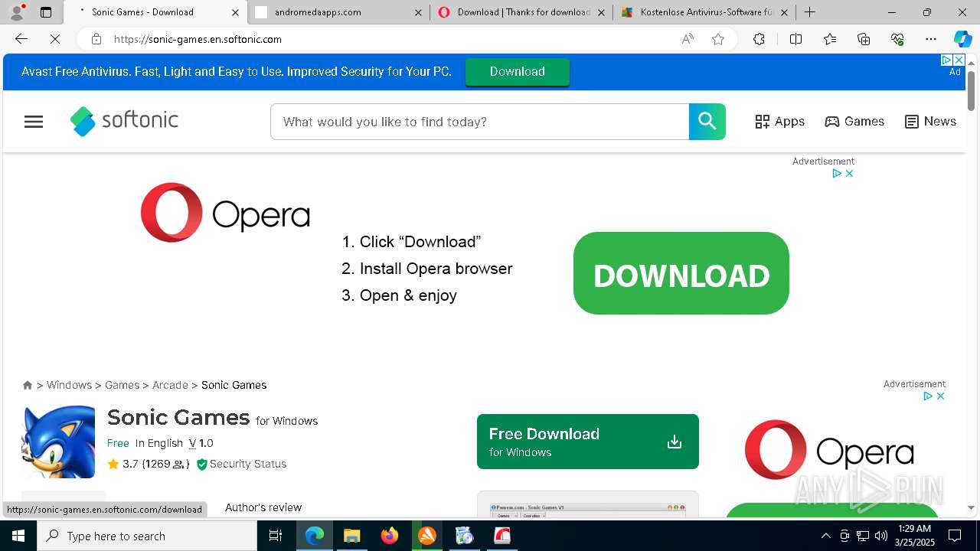Open taskbar clock and date
This screenshot has width=980, height=551.
coord(914,536)
